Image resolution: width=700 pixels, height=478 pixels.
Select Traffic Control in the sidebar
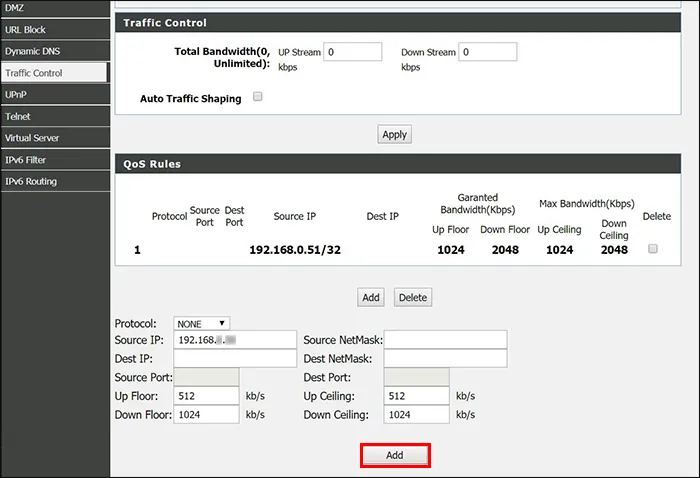point(54,73)
